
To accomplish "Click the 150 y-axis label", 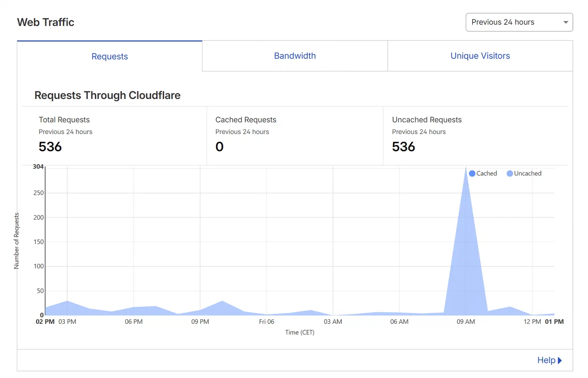I will pos(39,242).
